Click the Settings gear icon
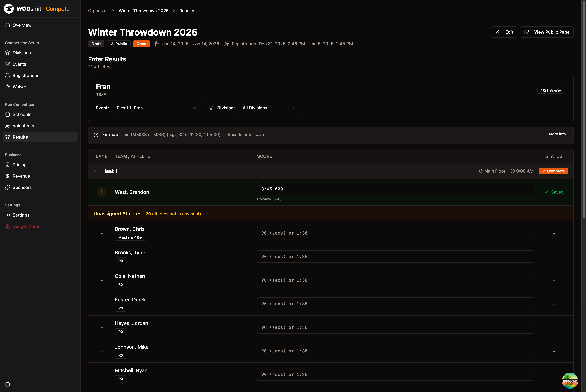This screenshot has width=586, height=392. pyautogui.click(x=8, y=215)
